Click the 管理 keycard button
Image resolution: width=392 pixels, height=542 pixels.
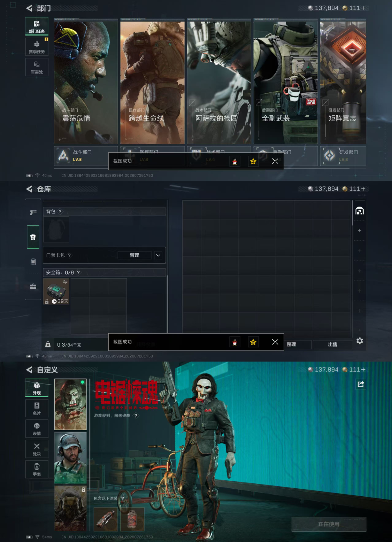click(134, 255)
